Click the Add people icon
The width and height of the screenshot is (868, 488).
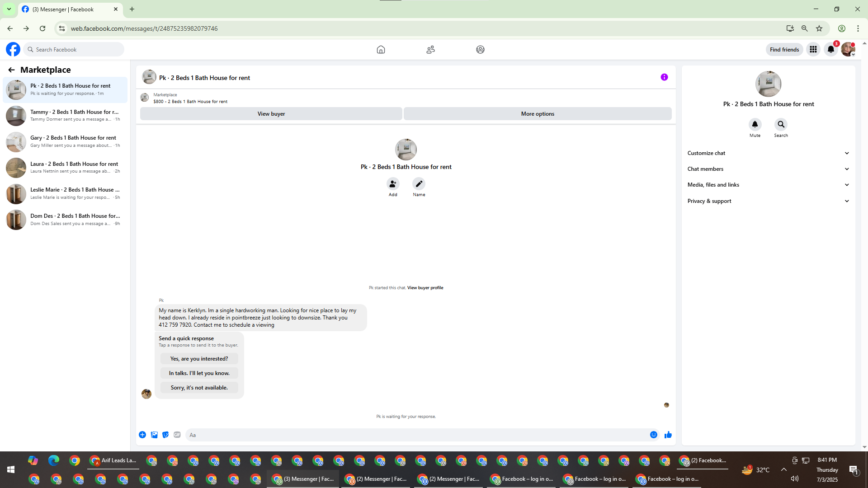tap(393, 184)
